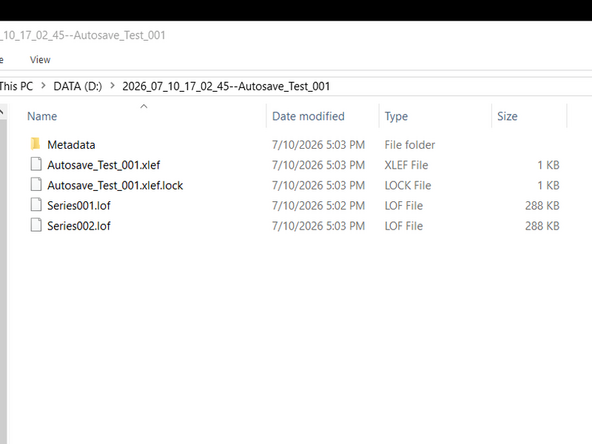Expand chevron after This PC breadcrumb
This screenshot has width=592, height=444.
(43, 86)
